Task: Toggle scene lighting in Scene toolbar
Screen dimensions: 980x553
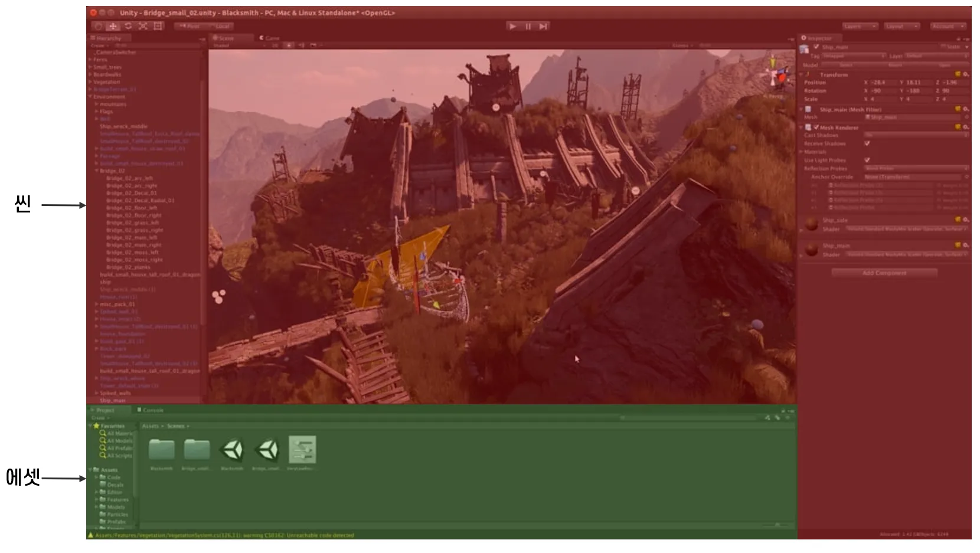Action: point(289,45)
